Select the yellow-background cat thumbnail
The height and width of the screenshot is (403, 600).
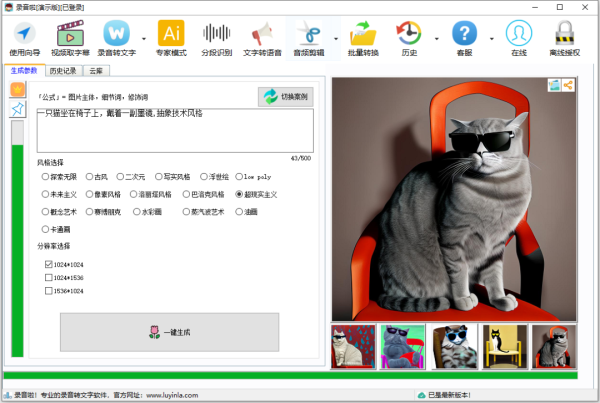pyautogui.click(x=502, y=346)
